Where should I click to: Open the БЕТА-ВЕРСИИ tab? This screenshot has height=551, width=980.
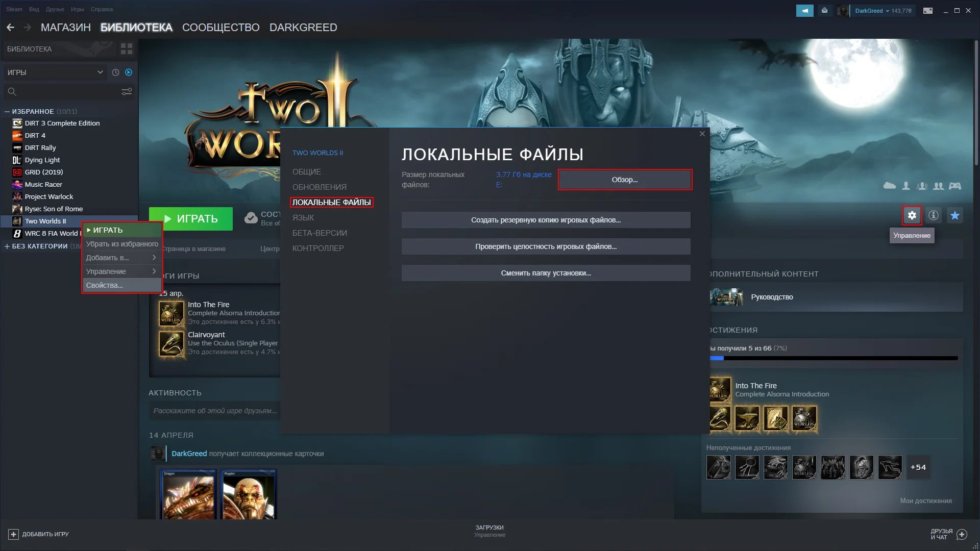coord(320,233)
